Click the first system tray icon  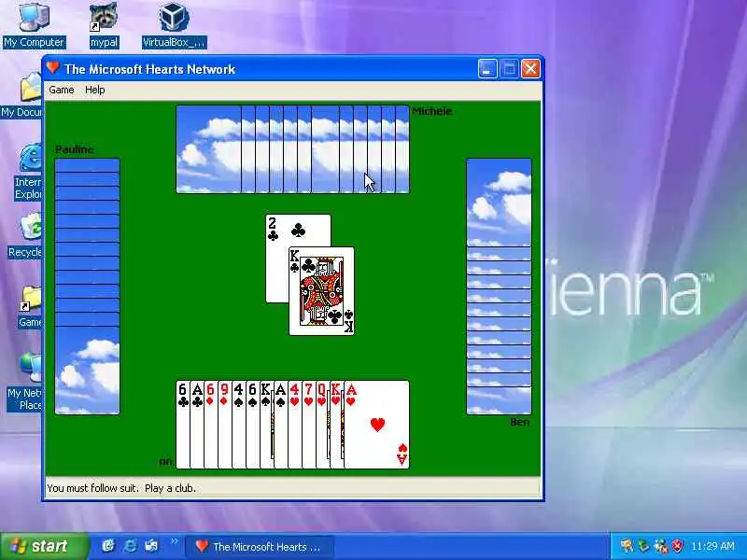[x=627, y=546]
